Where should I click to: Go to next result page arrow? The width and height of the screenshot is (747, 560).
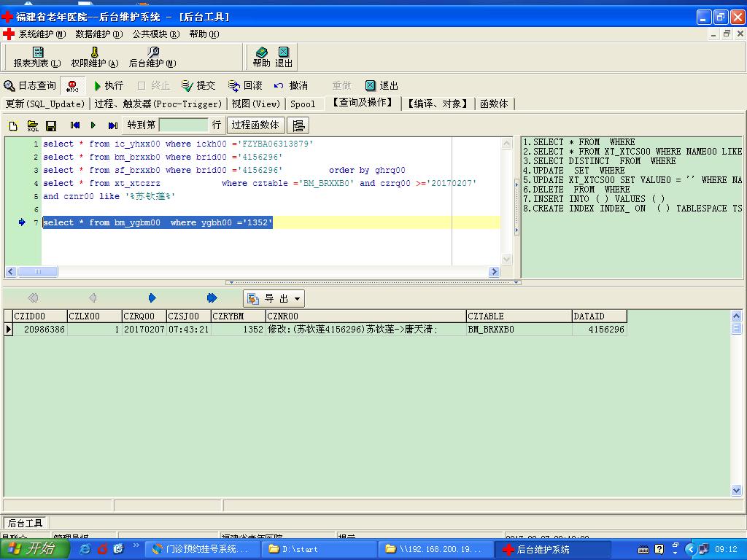[152, 297]
